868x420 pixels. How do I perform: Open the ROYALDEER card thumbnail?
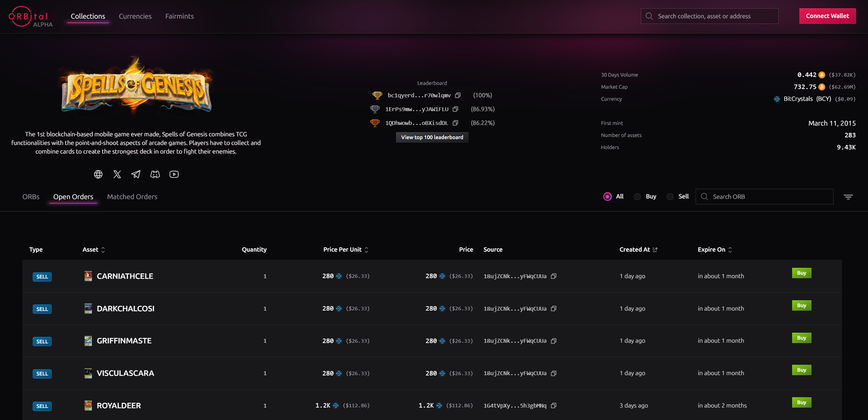(88, 406)
